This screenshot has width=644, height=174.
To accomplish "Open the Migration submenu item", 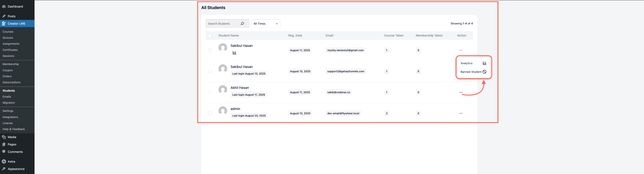I will click(x=9, y=103).
